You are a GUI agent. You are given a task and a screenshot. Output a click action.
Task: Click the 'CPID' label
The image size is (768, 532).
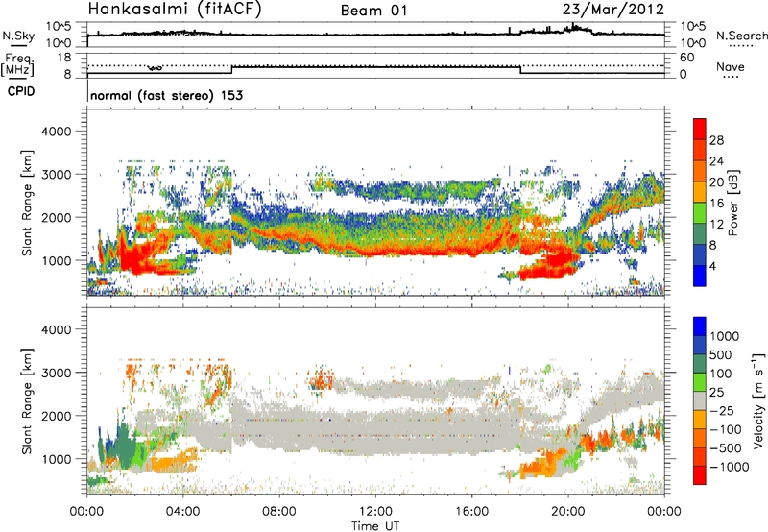click(21, 91)
